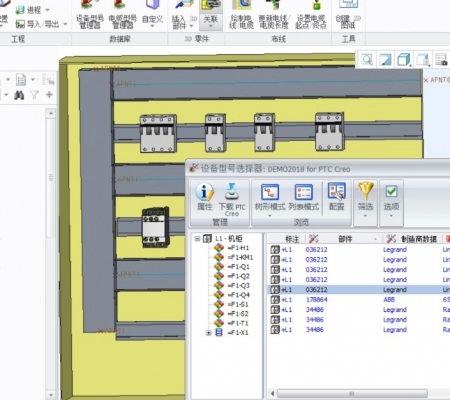Toggle the 3D cube view mode icon
Viewport: 450px width, 400px height.
tap(404, 60)
